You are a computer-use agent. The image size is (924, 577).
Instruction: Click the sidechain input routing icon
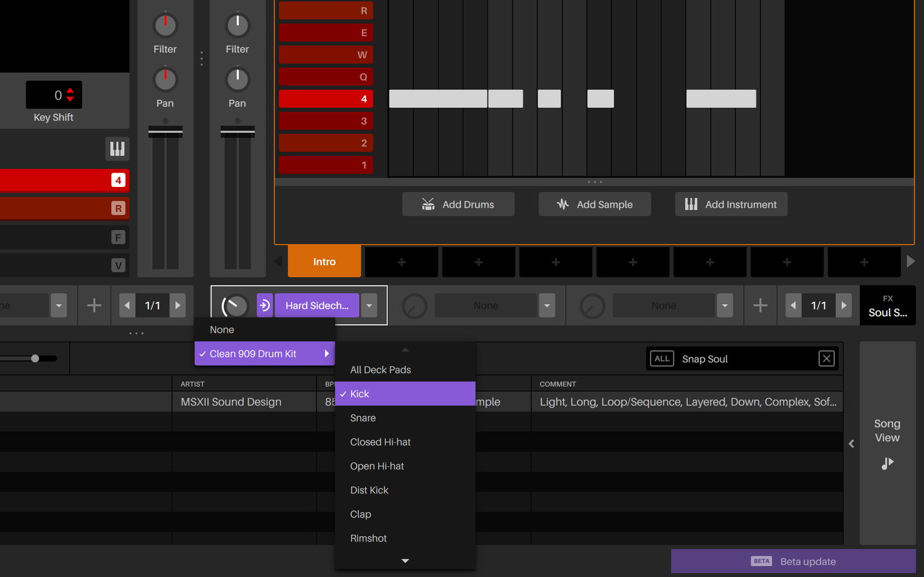(265, 305)
